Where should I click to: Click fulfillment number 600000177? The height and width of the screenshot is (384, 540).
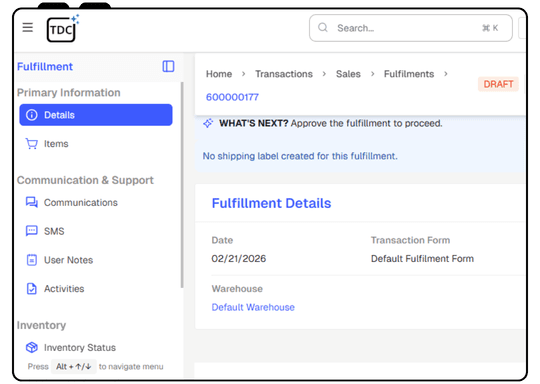[232, 97]
